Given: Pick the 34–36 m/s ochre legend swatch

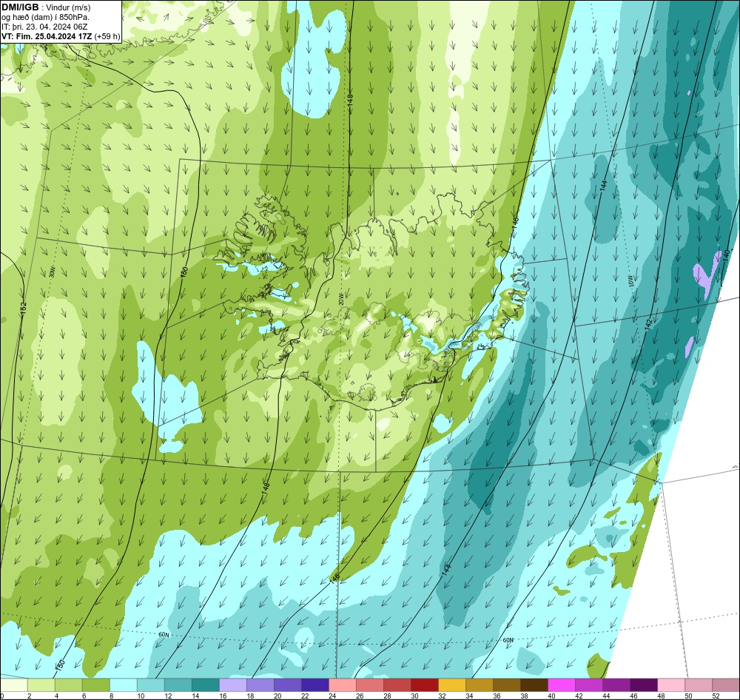Looking at the screenshot, I should point(480,685).
